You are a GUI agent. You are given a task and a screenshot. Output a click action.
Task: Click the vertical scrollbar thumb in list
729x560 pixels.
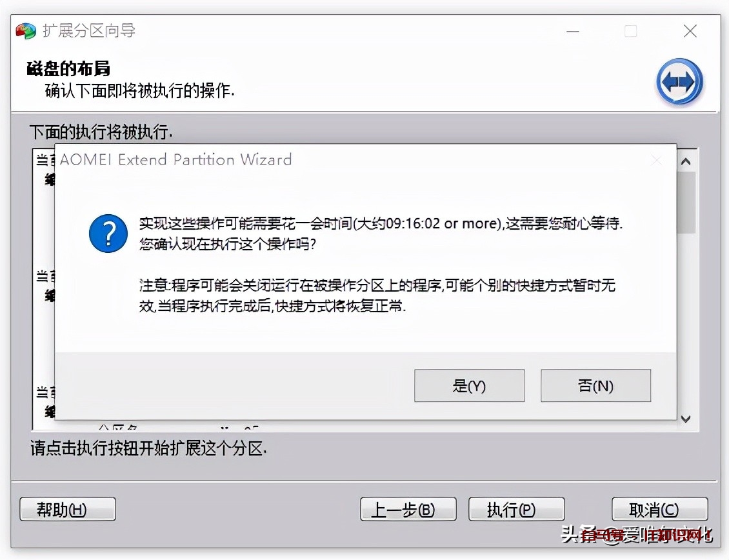(x=686, y=203)
